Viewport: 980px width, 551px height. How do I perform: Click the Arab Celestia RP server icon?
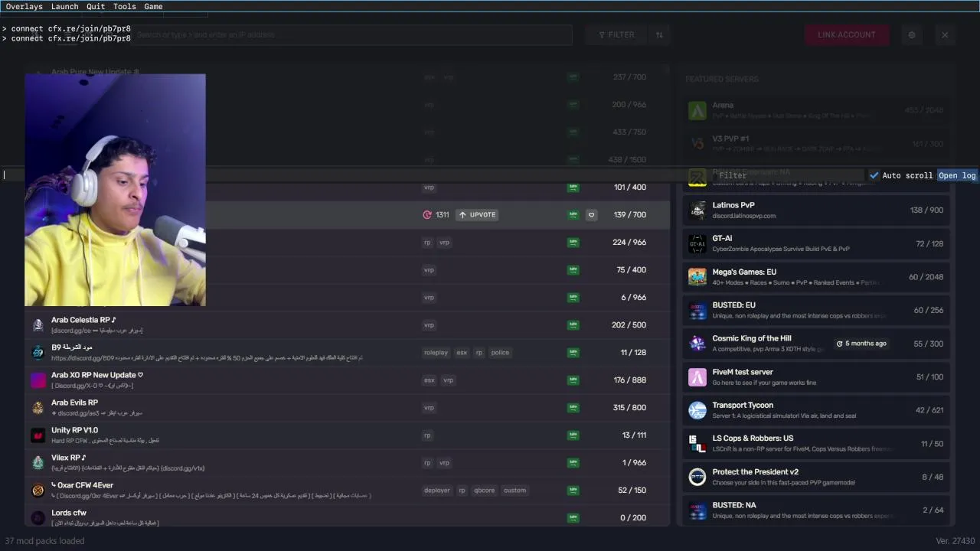pos(38,324)
